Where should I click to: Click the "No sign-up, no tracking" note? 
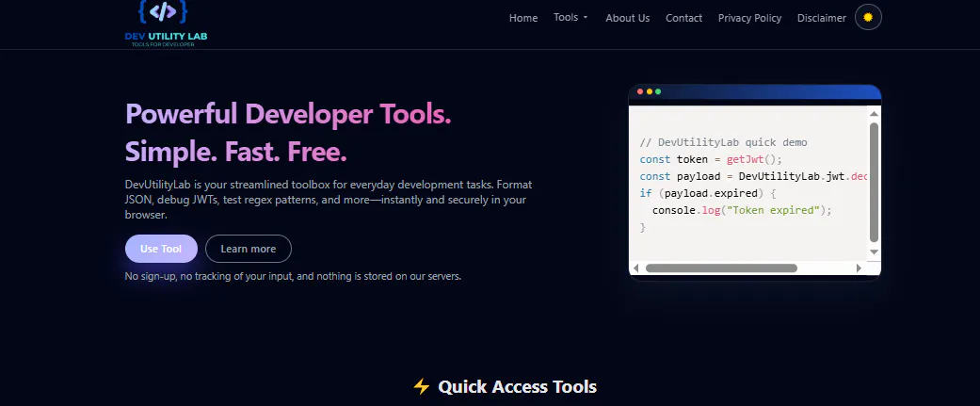pos(293,276)
